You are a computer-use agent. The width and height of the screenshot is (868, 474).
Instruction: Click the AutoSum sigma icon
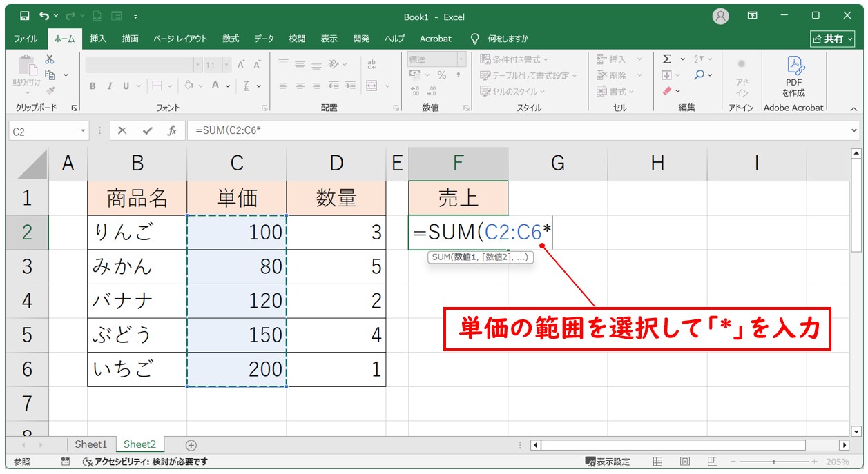[667, 59]
